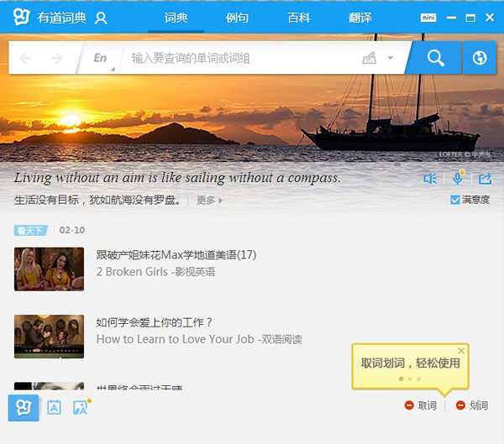The height and width of the screenshot is (444, 504).
Task: Expand the input method dropdown arrow
Action: 391,58
